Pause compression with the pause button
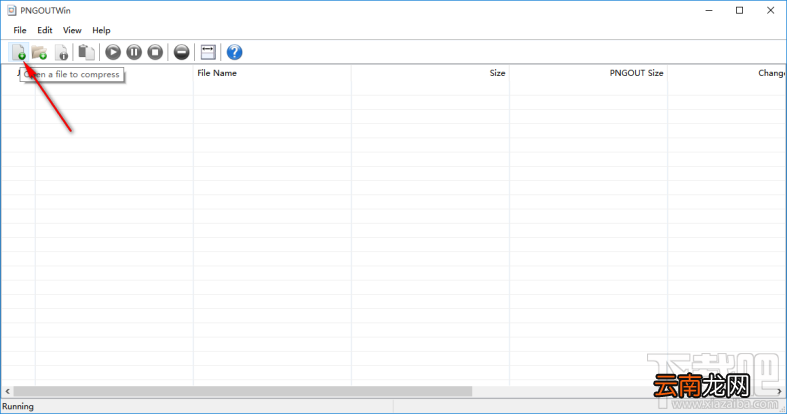The height and width of the screenshot is (414, 787). click(134, 52)
